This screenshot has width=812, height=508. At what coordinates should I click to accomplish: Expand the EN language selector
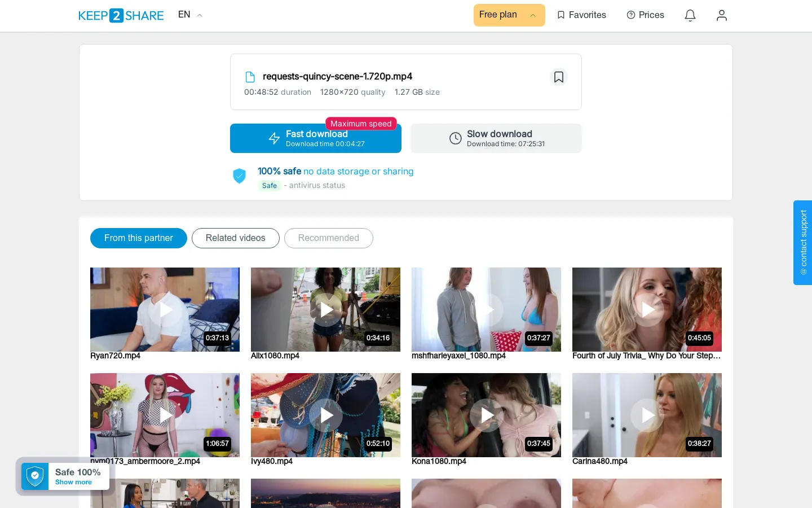[x=190, y=15]
